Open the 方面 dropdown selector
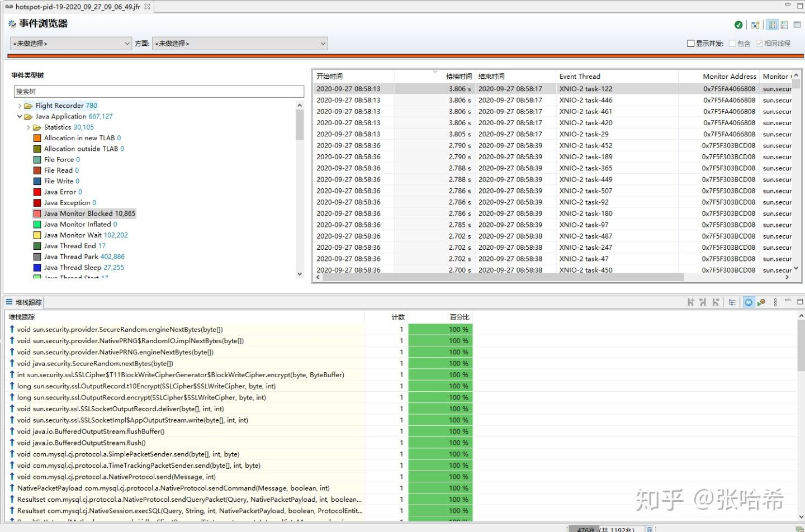 tap(240, 44)
